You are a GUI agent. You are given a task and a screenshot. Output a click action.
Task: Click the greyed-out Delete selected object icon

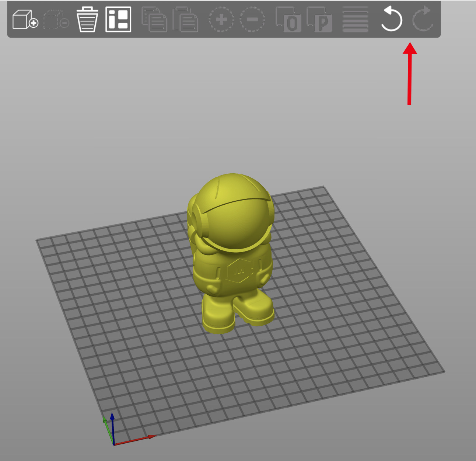[56, 19]
